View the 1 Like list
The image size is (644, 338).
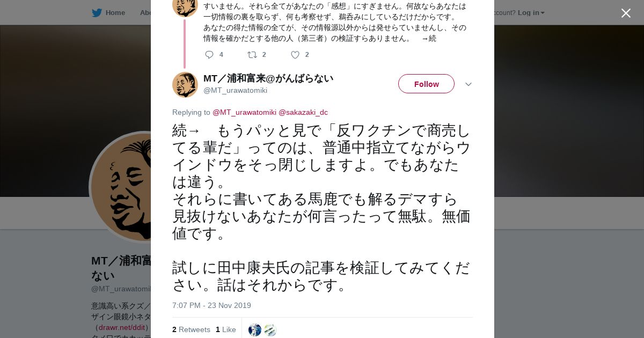point(225,329)
